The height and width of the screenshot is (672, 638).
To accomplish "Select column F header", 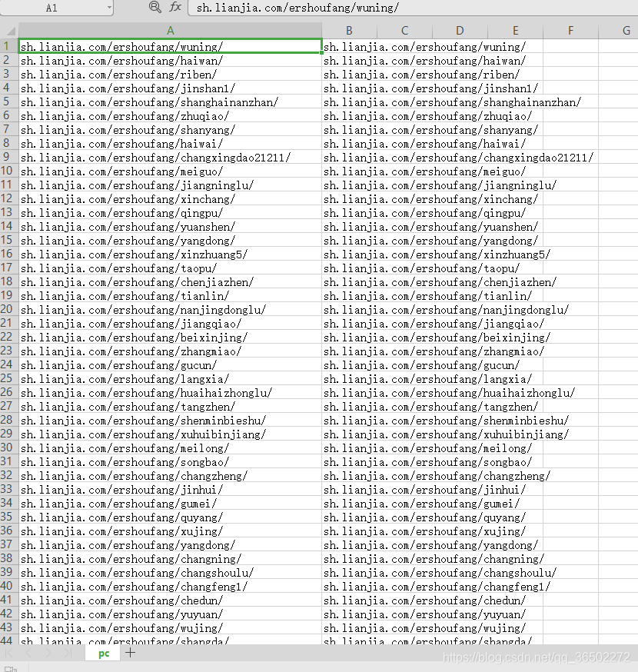I will pyautogui.click(x=570, y=31).
